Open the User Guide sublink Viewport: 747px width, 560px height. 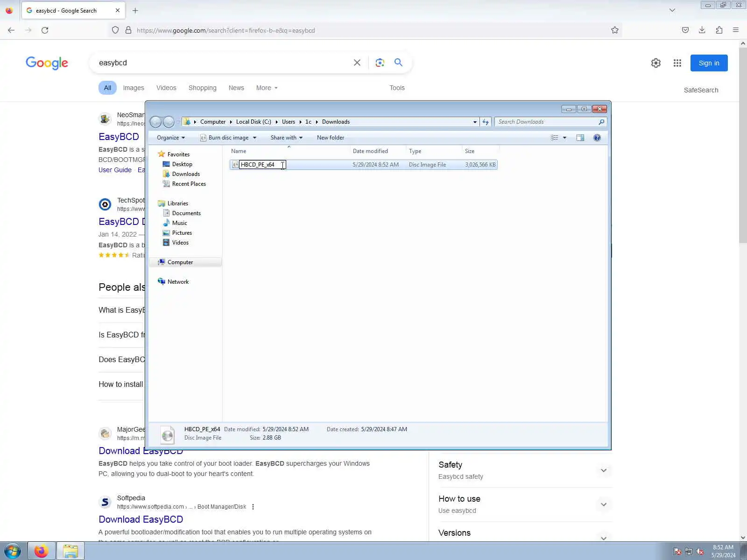(115, 170)
